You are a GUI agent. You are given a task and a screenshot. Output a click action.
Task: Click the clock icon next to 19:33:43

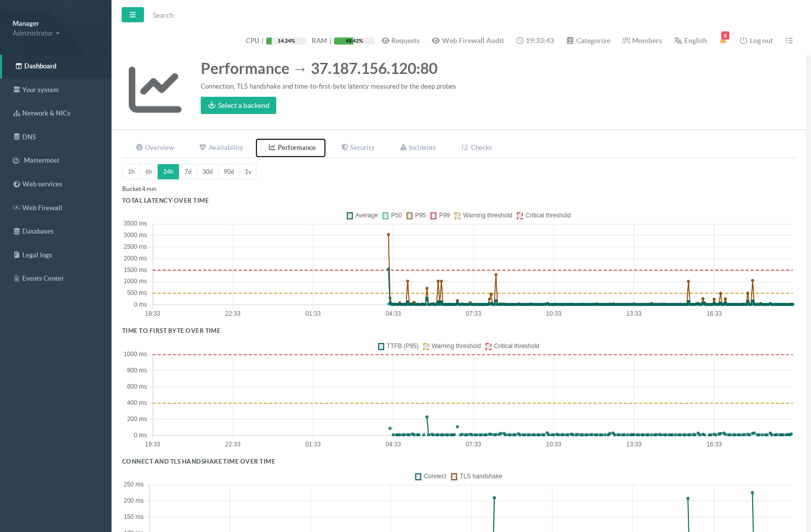(520, 41)
